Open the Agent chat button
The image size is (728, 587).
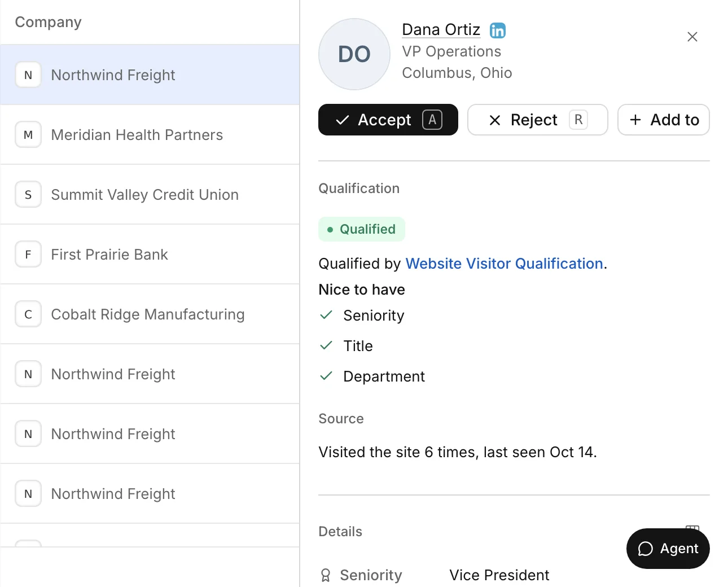(x=668, y=549)
